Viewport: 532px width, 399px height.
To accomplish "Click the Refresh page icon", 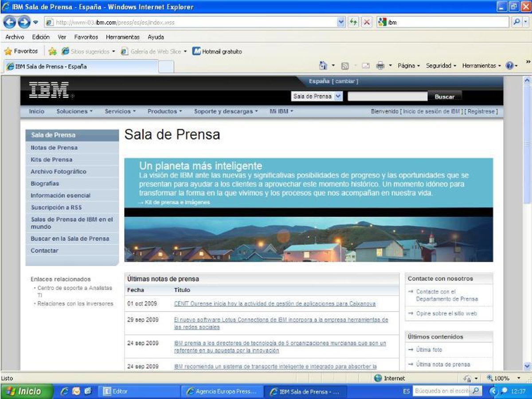I will pos(354,22).
